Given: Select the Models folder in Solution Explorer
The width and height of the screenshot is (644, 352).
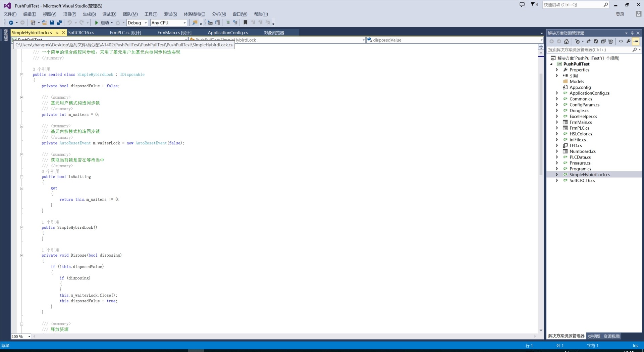Looking at the screenshot, I should [577, 82].
